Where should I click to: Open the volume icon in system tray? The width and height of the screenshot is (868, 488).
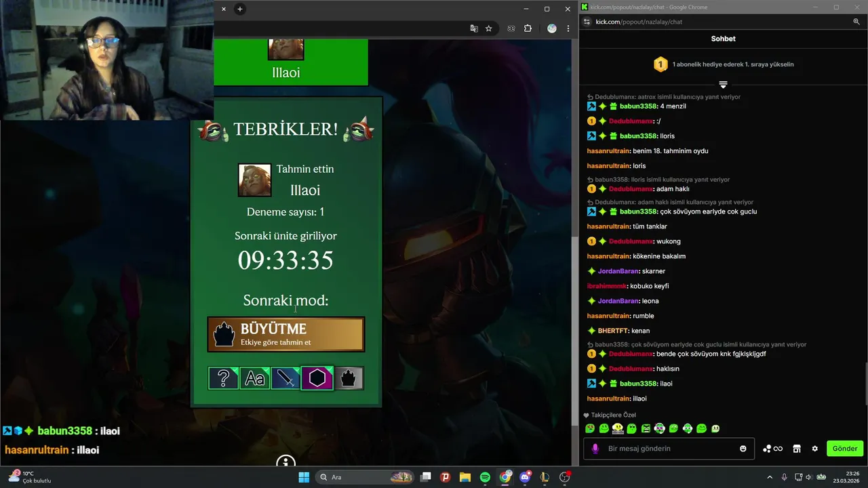(809, 477)
